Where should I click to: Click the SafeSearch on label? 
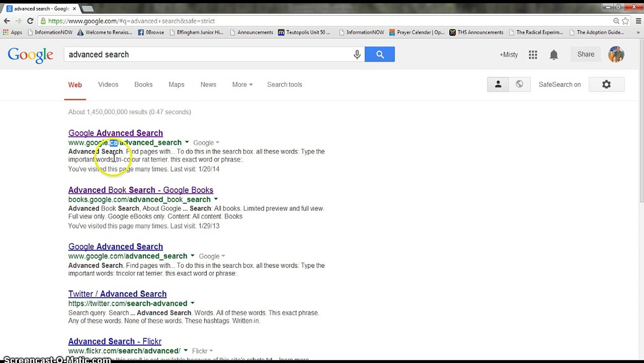(560, 85)
